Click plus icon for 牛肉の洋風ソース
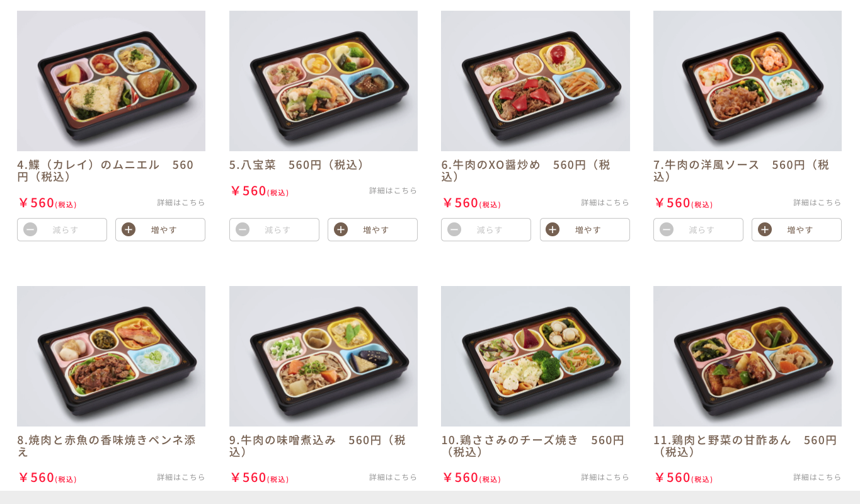This screenshot has width=860, height=504. click(765, 229)
